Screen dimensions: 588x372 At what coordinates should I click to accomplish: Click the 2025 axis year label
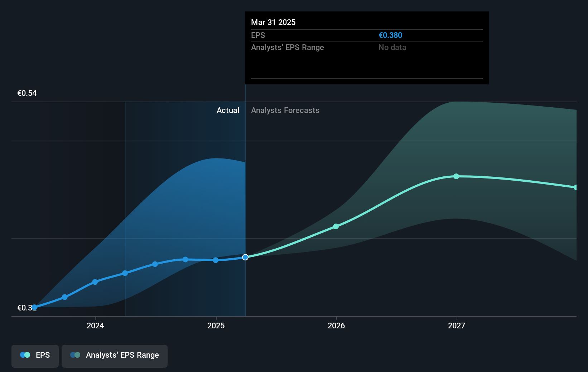(x=216, y=325)
